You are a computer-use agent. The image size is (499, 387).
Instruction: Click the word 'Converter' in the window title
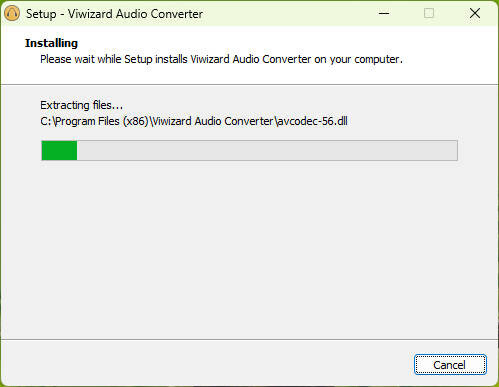(177, 14)
